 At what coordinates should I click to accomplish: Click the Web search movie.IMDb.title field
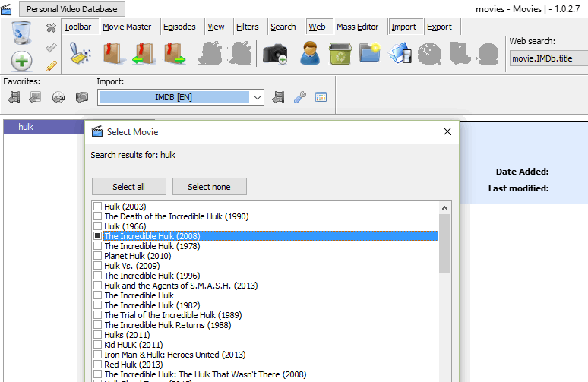548,58
